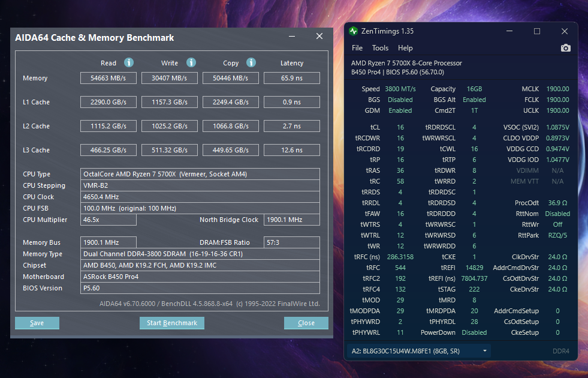Click the PowerDown Disabled value
Image resolution: width=588 pixels, height=378 pixels.
[x=474, y=332]
